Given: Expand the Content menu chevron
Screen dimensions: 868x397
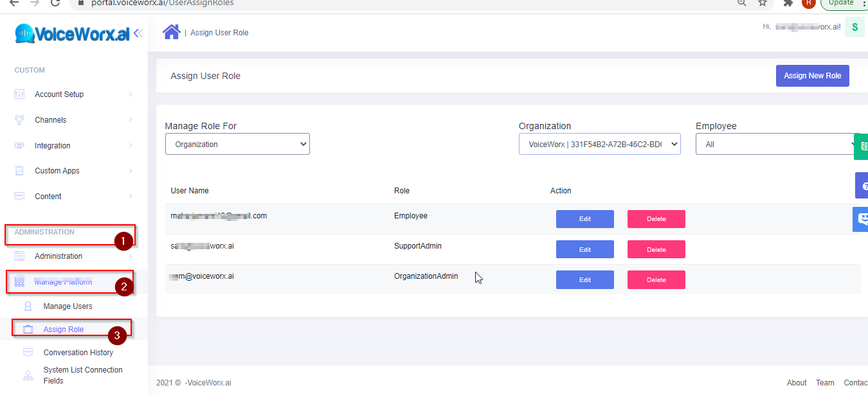Looking at the screenshot, I should (131, 197).
